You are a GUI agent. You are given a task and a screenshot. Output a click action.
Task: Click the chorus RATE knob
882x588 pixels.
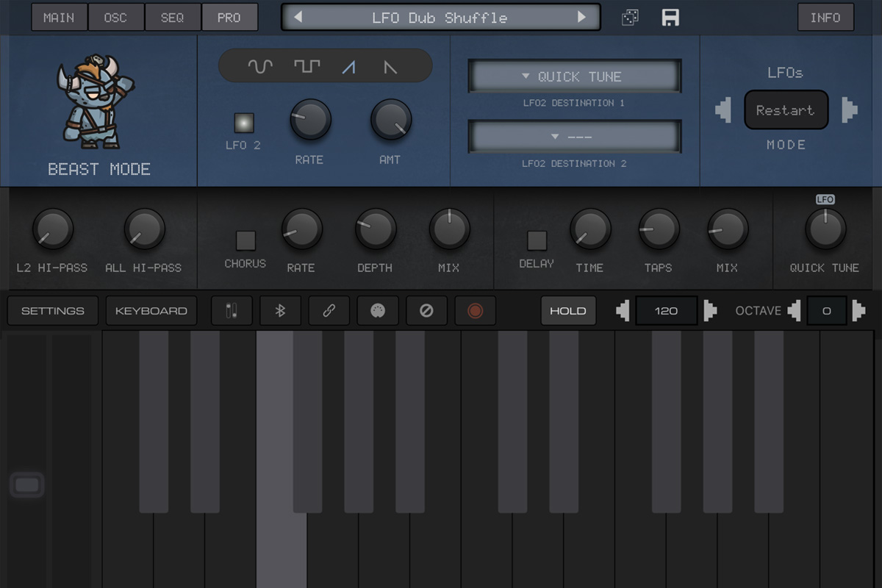pos(301,229)
